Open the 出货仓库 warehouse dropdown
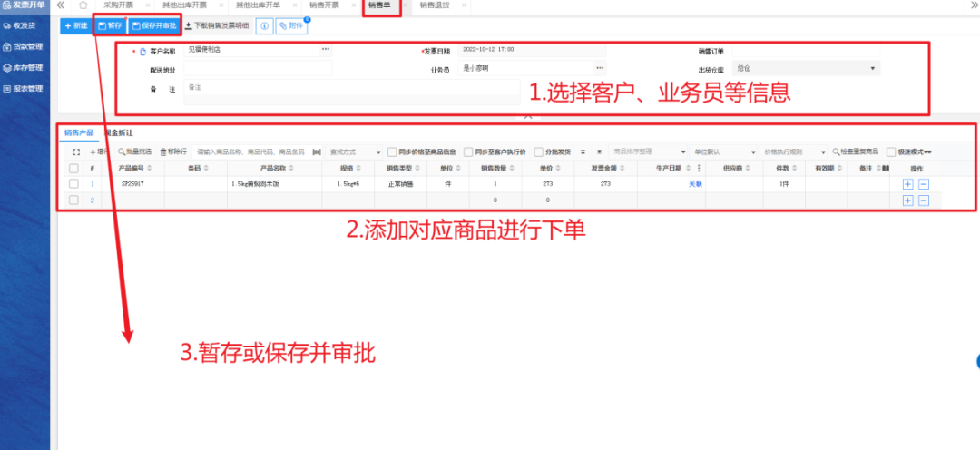980x450 pixels. click(872, 68)
